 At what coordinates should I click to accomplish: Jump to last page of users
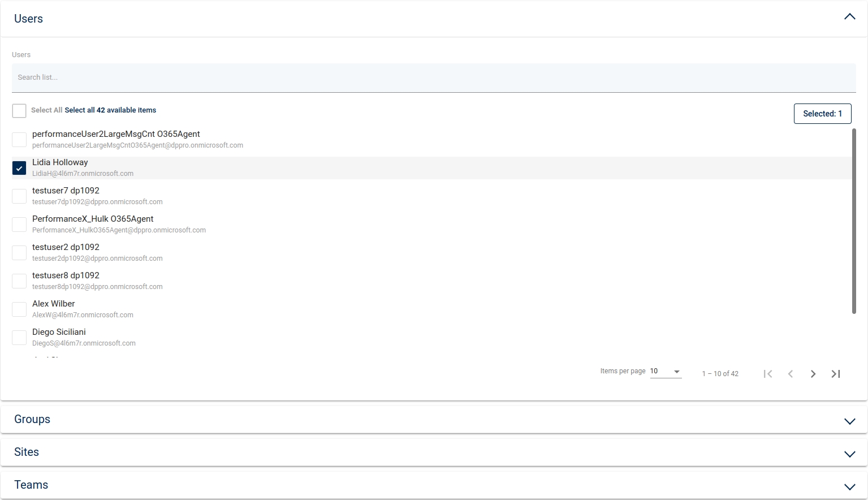(836, 374)
